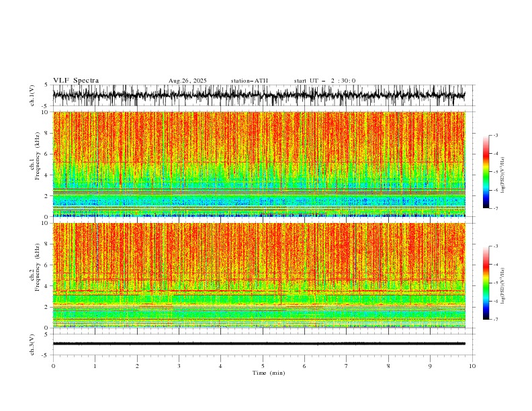Viewport: 532px width, 411px height.
Task: Click time axis tick label '2'
Action: click(137, 366)
